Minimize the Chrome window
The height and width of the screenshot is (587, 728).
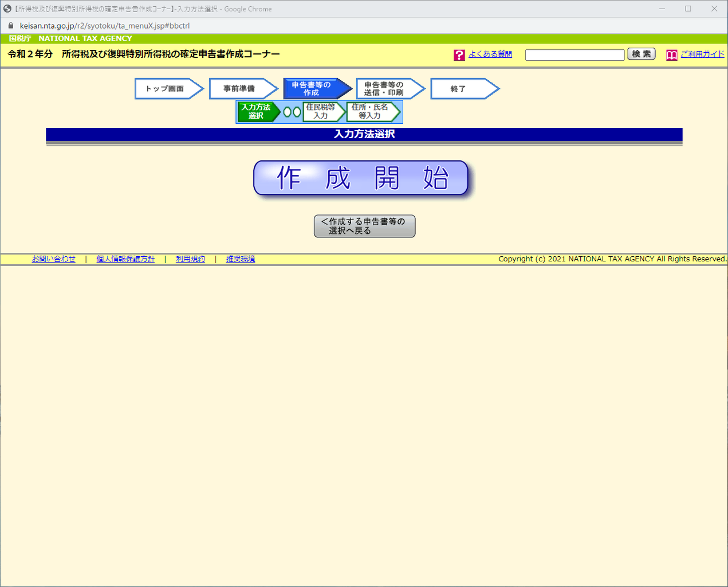click(x=662, y=9)
